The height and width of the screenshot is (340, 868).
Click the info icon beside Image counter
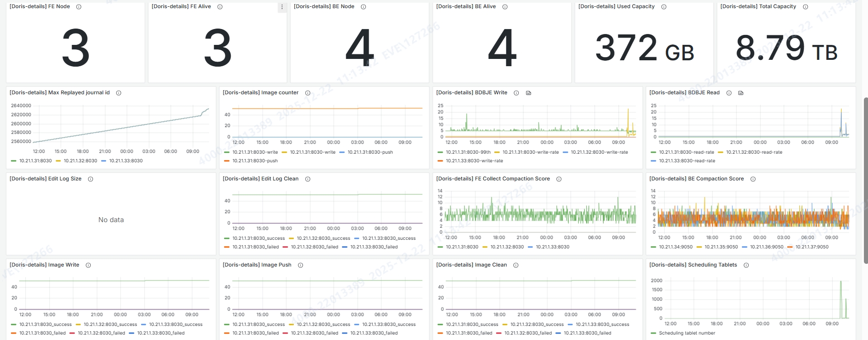pyautogui.click(x=307, y=93)
